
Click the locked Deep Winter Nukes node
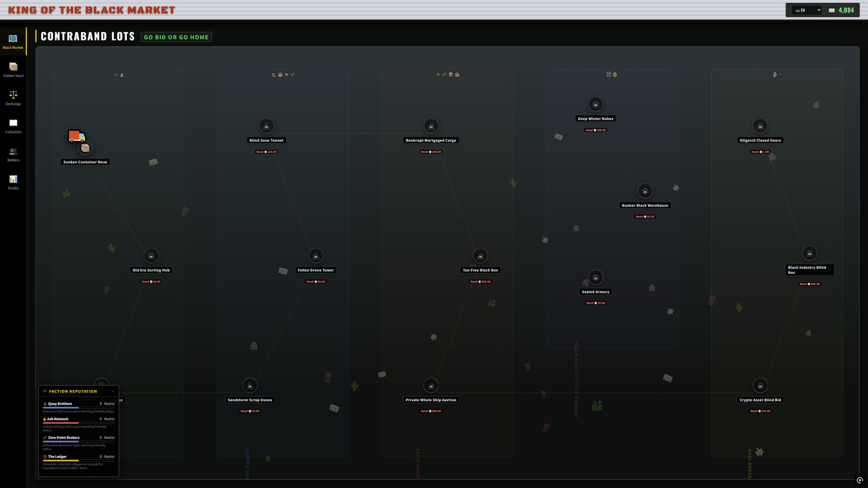[595, 104]
